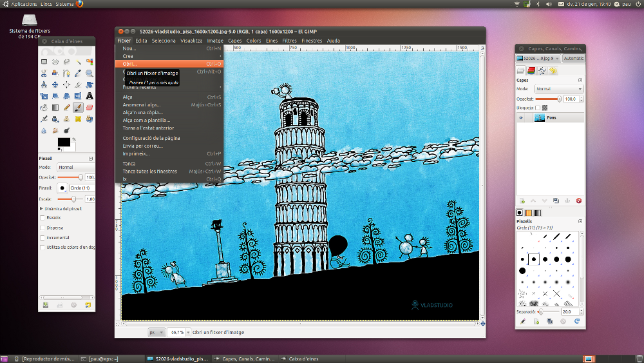Select the Clone stamp tool
Viewport: 644px width, 363px height.
click(x=66, y=119)
